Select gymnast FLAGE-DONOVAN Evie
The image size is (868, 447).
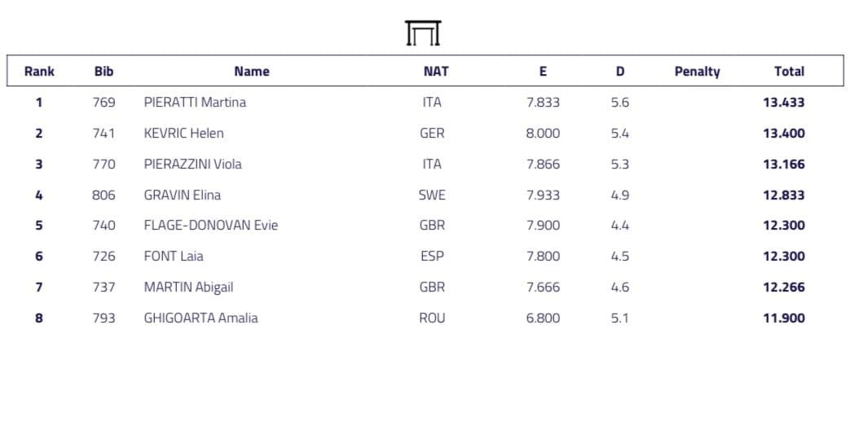[210, 226]
